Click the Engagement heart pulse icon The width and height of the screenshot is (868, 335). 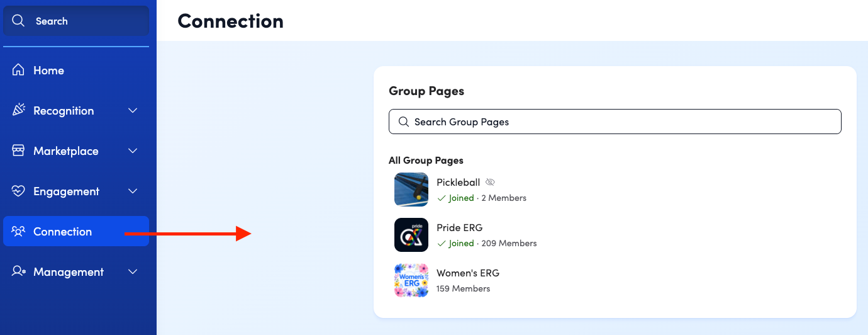point(18,191)
